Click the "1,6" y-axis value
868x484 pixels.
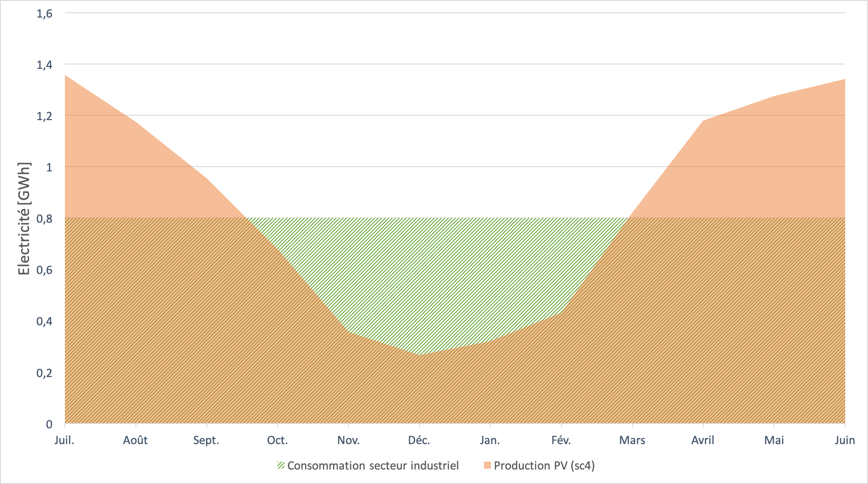click(44, 14)
